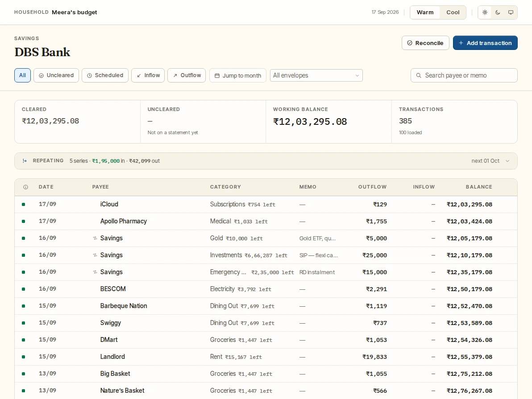Viewport: 532px width, 399px height.
Task: Click the iCloud payee name
Action: click(109, 204)
